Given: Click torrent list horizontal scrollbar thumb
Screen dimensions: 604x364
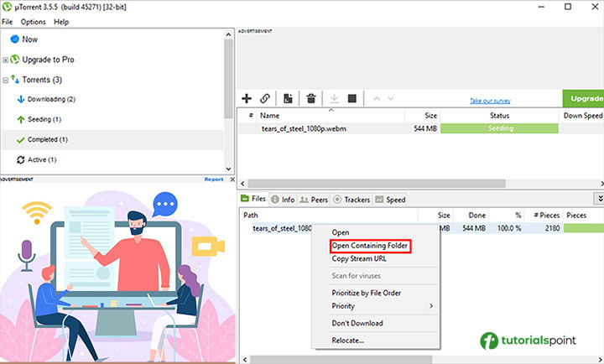Looking at the screenshot, I should (x=377, y=184).
